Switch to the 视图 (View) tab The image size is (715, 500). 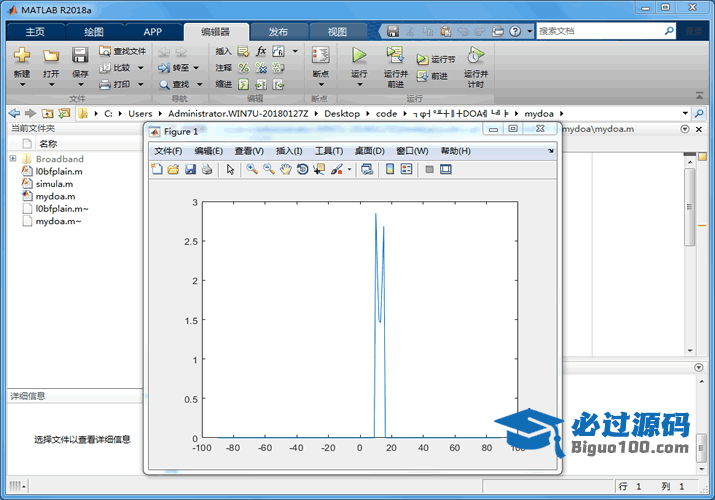pyautogui.click(x=337, y=32)
